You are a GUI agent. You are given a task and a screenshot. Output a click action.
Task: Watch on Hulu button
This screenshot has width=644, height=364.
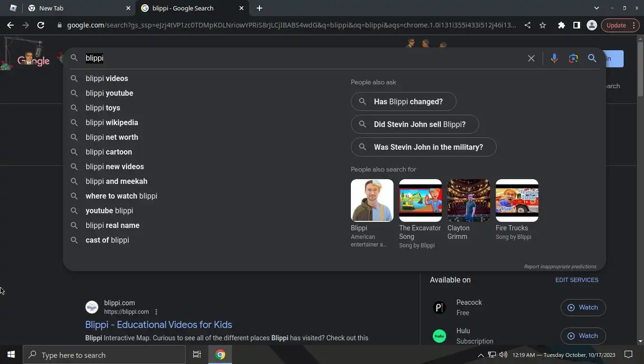(583, 336)
